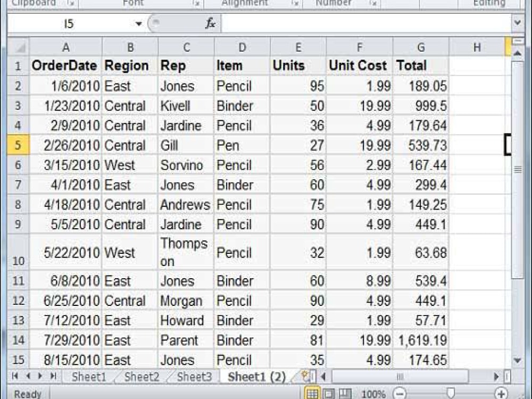Image resolution: width=532 pixels, height=399 pixels.
Task: Click the Unit Cost header cell
Action: [x=359, y=65]
